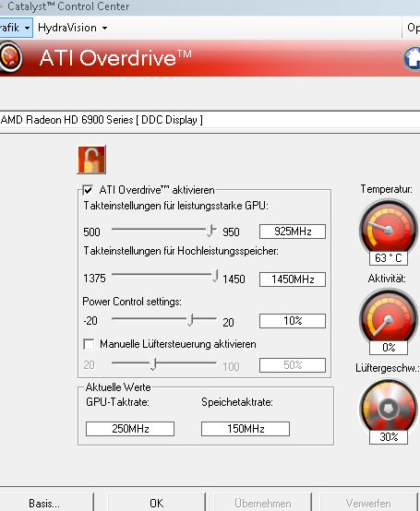Click the partially visible Op menu item
Viewport: 420px width, 511px height.
(413, 28)
